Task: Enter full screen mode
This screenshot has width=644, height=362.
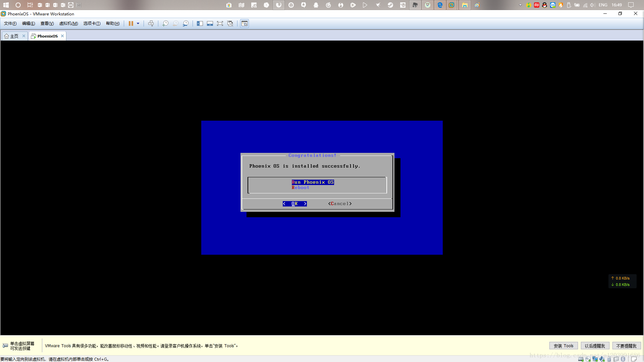Action: pos(220,23)
